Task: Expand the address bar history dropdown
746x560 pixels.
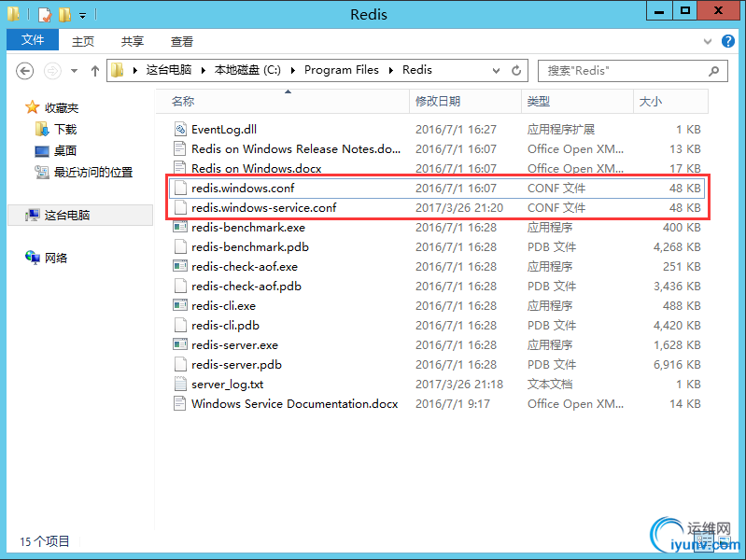Action: tap(496, 70)
